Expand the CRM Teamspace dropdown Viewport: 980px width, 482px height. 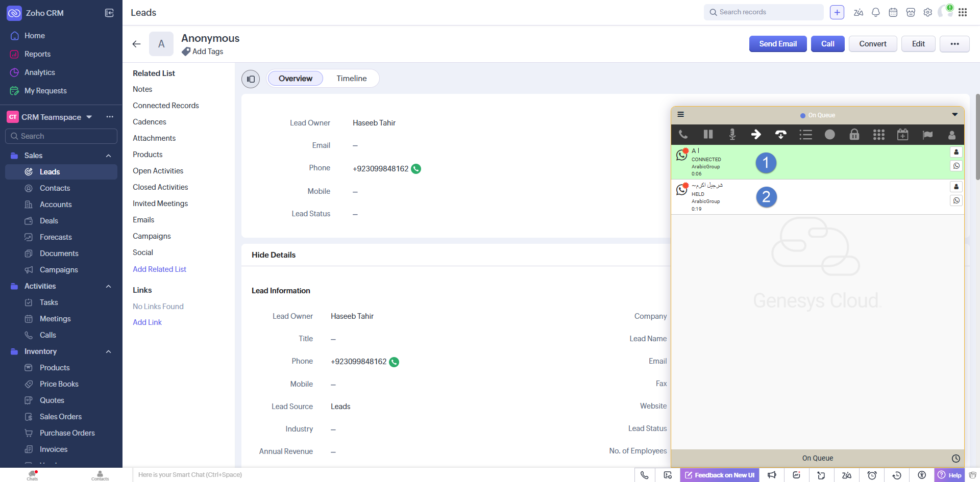(x=89, y=117)
